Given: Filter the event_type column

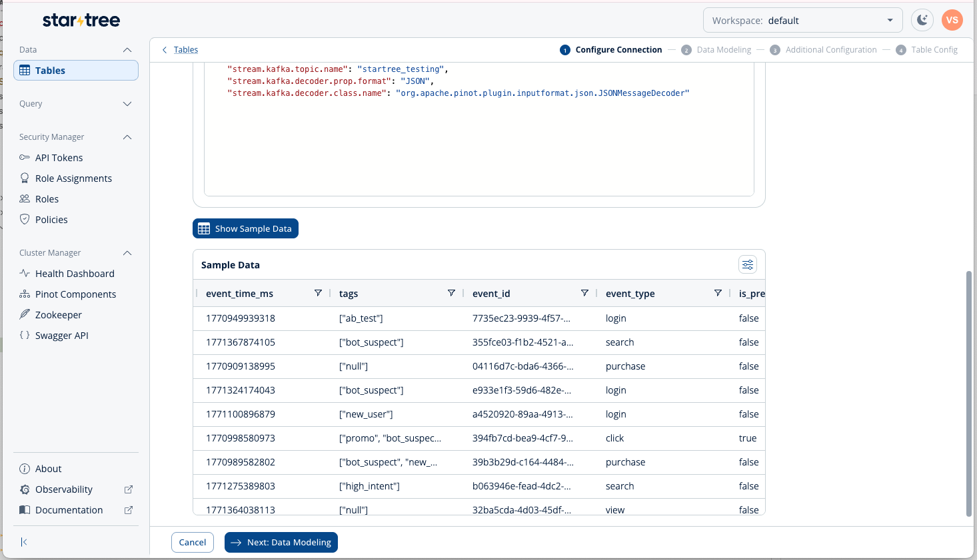Looking at the screenshot, I should click(718, 293).
